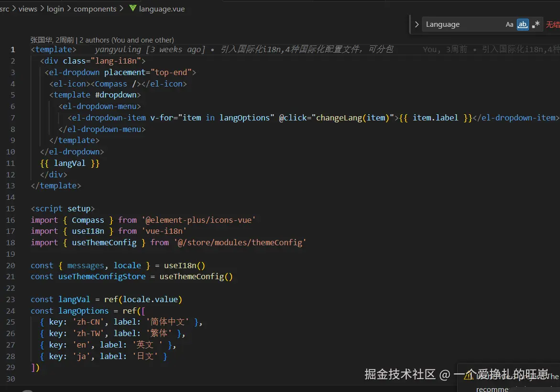
Task: Click the '2 authors (You and one other)' code lens
Action: [126, 40]
